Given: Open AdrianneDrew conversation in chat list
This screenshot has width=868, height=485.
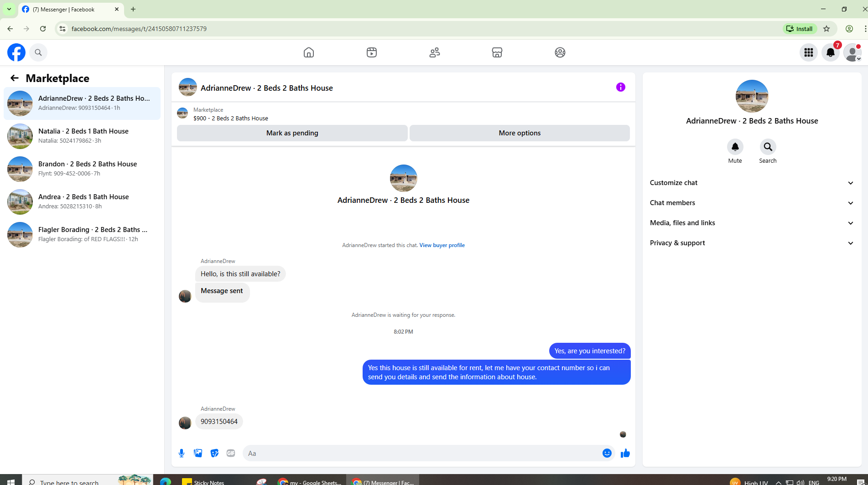Looking at the screenshot, I should [x=82, y=103].
